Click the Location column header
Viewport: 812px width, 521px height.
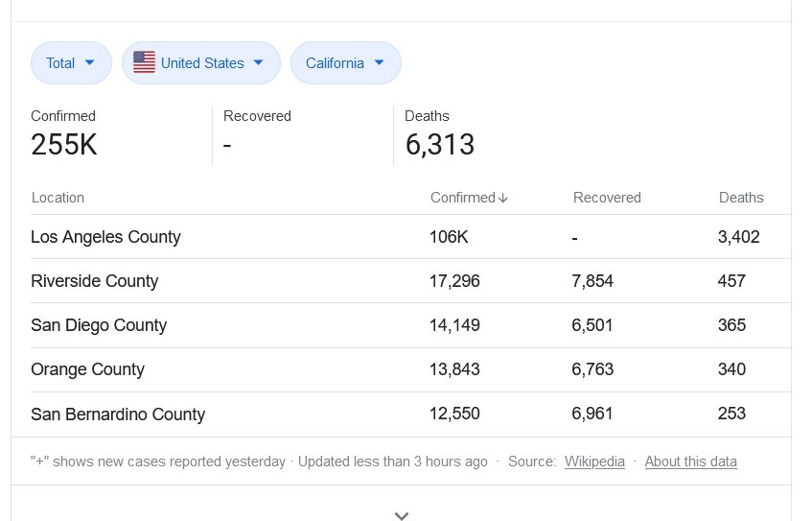(x=58, y=198)
